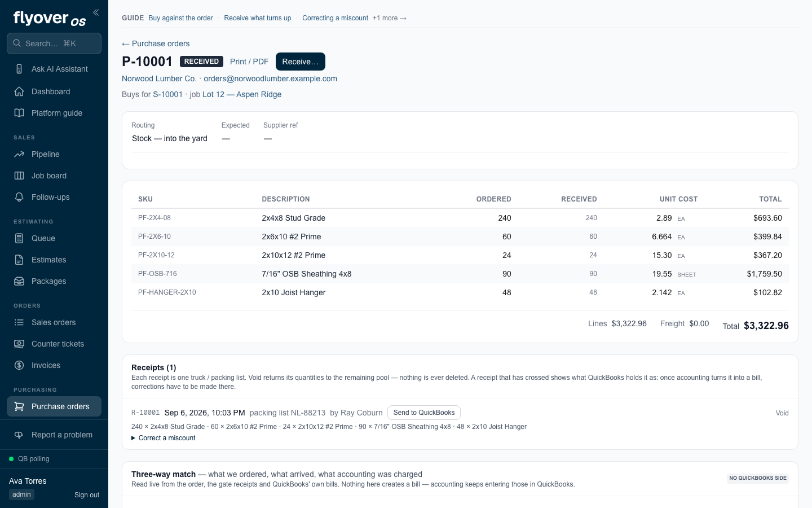
Task: Collapse the sidebar with the double chevron
Action: click(x=96, y=12)
